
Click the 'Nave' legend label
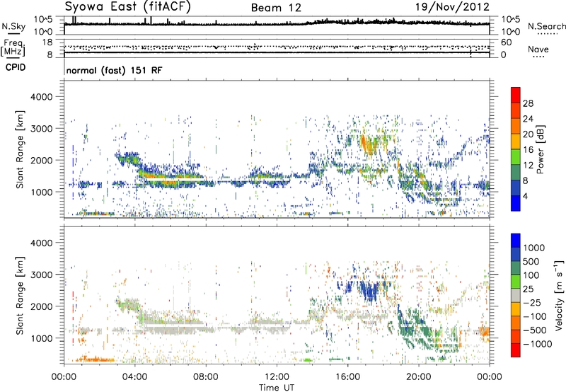pyautogui.click(x=538, y=49)
